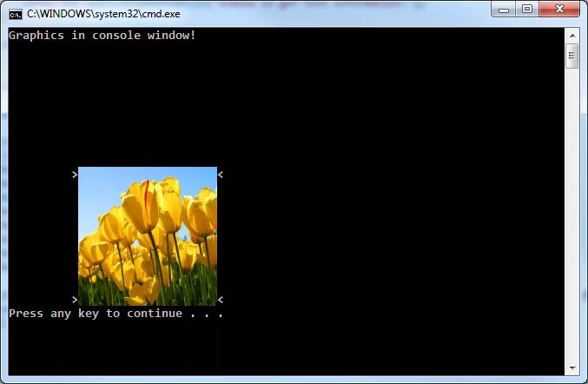Click the 'Graphics in console window!' text

pos(102,36)
